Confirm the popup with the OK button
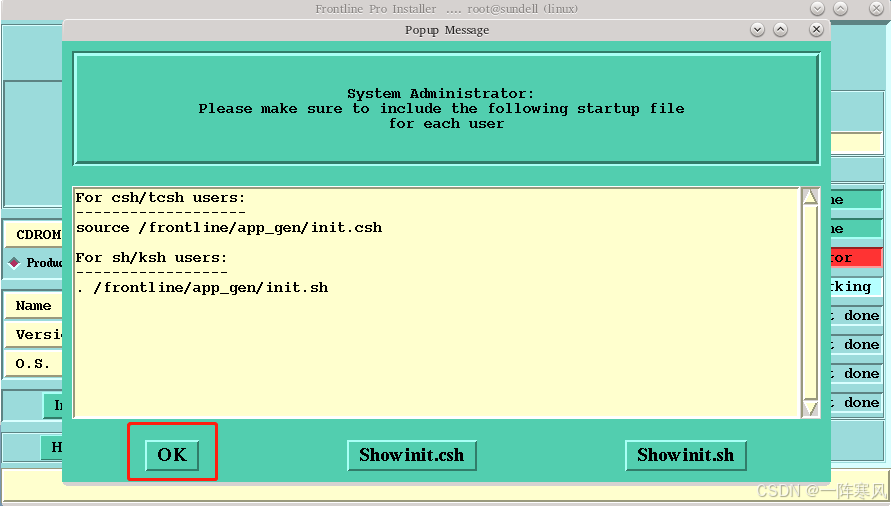Image resolution: width=891 pixels, height=506 pixels. [172, 455]
